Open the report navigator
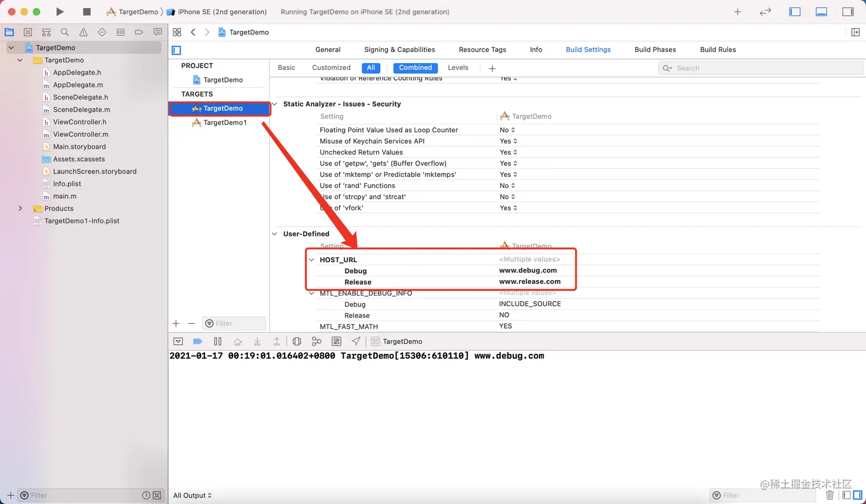The height and width of the screenshot is (504, 866). [x=158, y=32]
